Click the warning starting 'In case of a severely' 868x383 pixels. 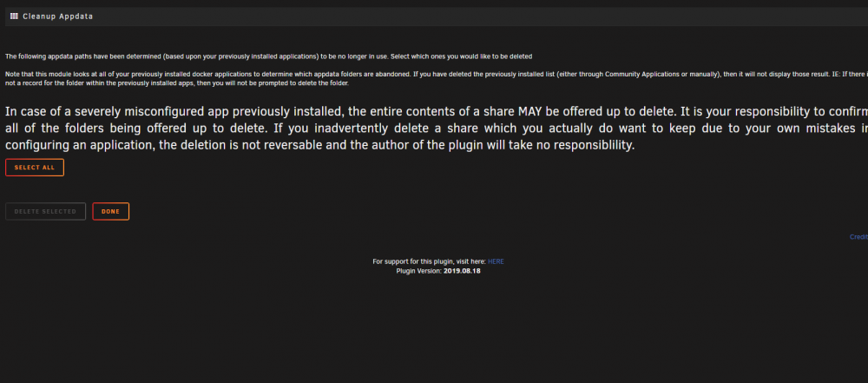[437, 129]
